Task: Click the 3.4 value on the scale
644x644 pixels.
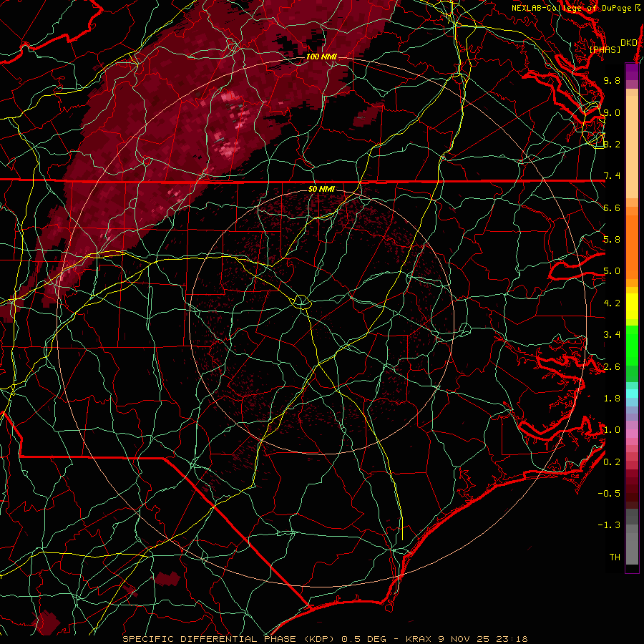Action: click(612, 335)
